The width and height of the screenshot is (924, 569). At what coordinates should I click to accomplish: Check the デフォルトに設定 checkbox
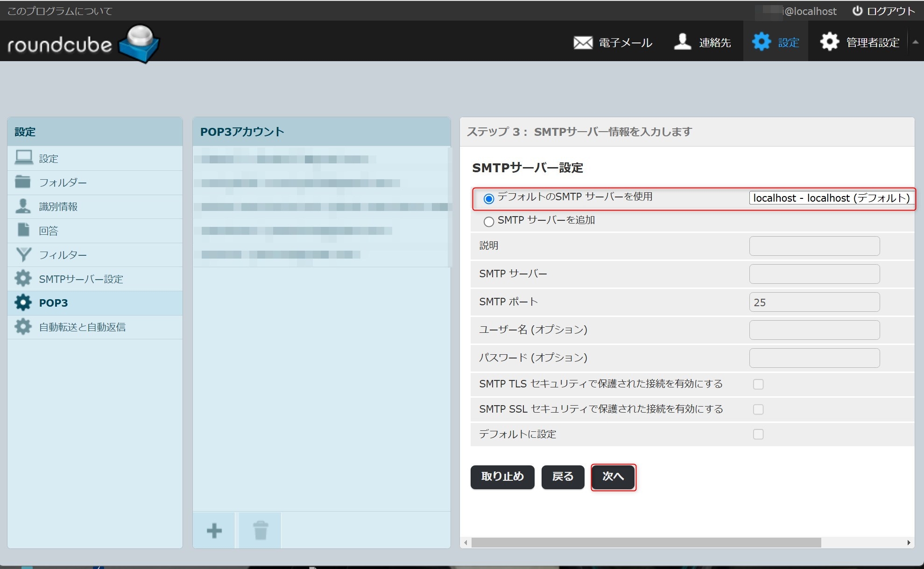758,434
